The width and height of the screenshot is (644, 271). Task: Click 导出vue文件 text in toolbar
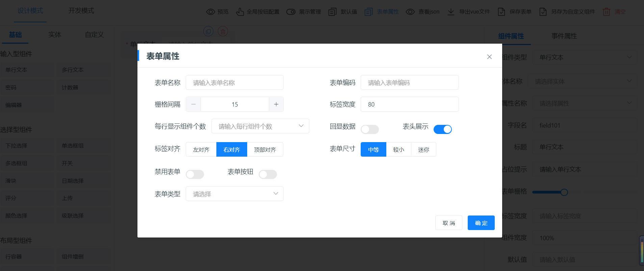click(474, 12)
